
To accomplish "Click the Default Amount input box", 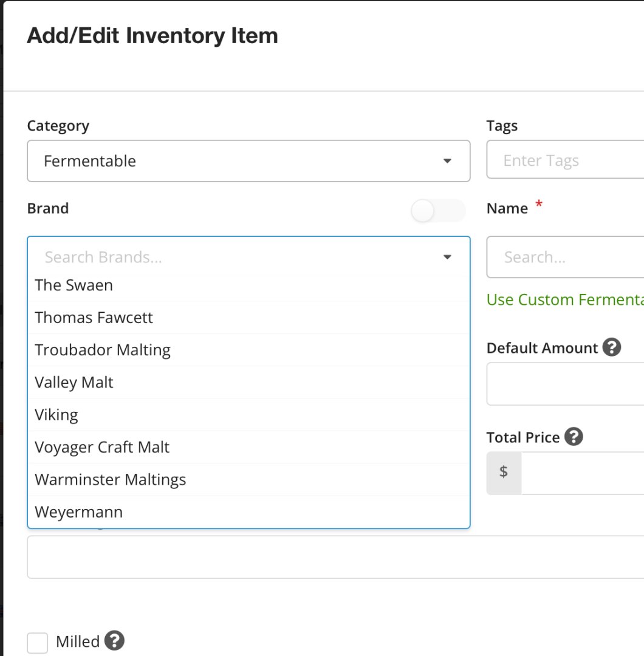I will click(x=566, y=384).
